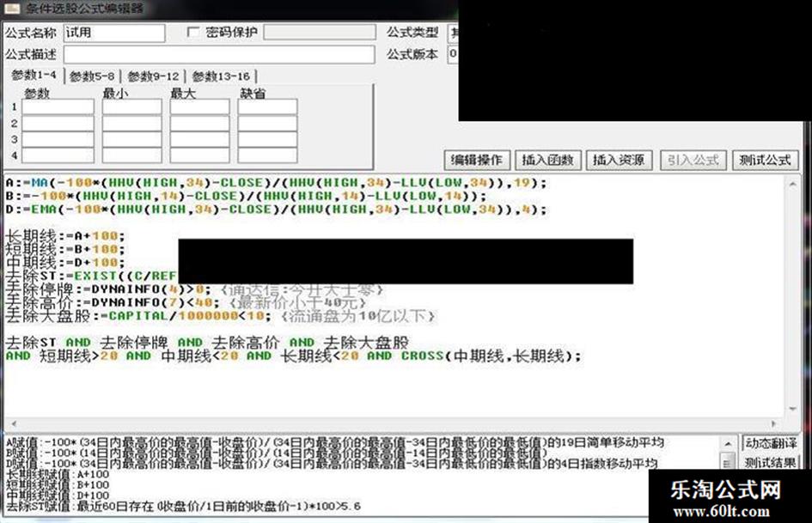The width and height of the screenshot is (812, 523).
Task: Click the translation line starting 去除ST赋值
Action: pos(183,506)
